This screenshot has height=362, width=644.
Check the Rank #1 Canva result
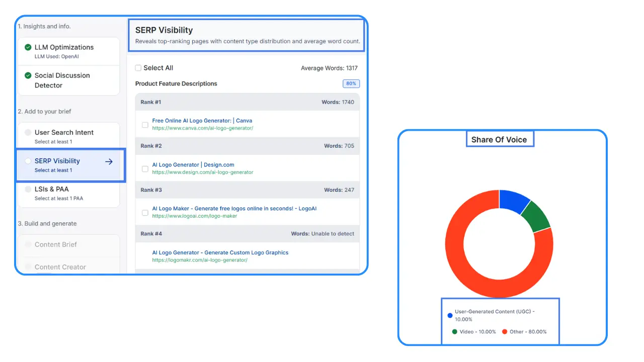coord(145,125)
